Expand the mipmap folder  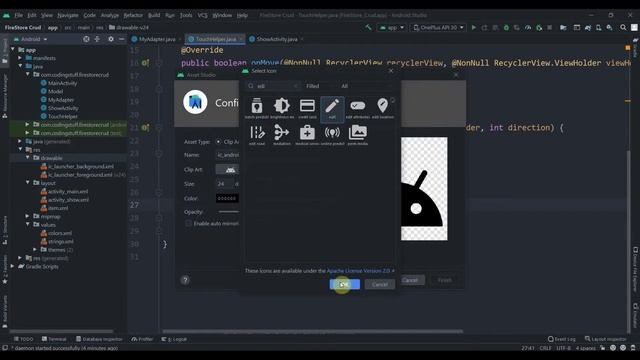click(28, 216)
